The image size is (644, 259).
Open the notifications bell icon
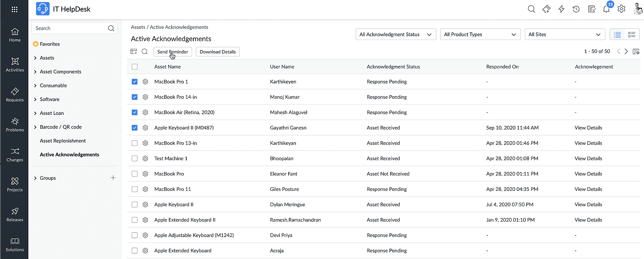click(606, 9)
